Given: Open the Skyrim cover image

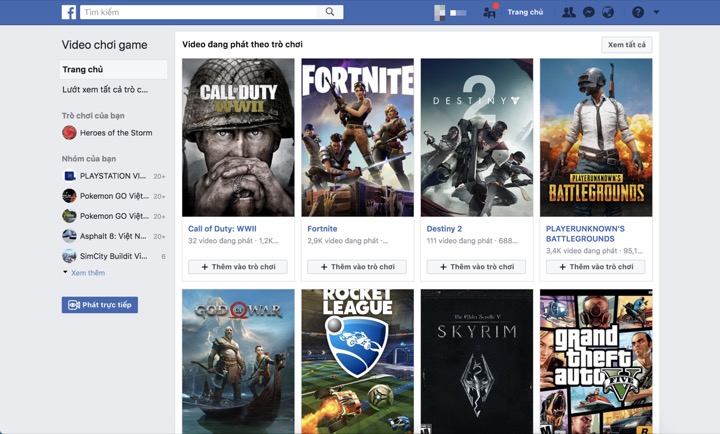Looking at the screenshot, I should tap(477, 361).
